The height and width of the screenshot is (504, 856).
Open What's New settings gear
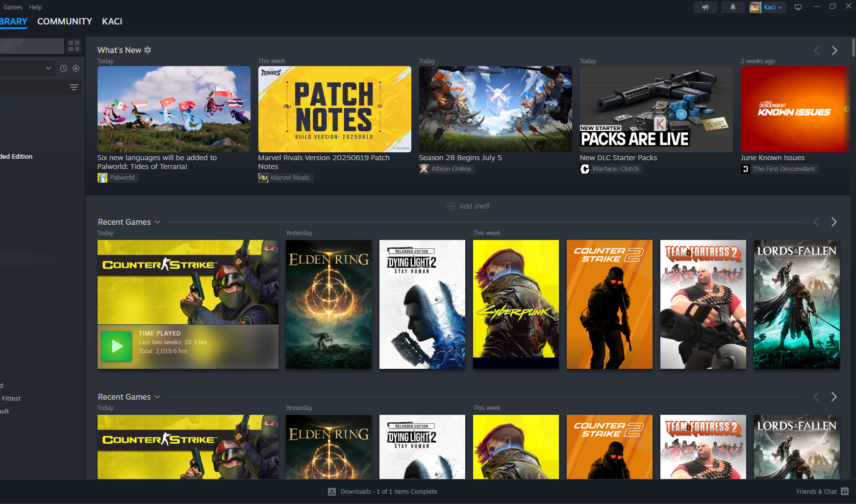coord(148,50)
